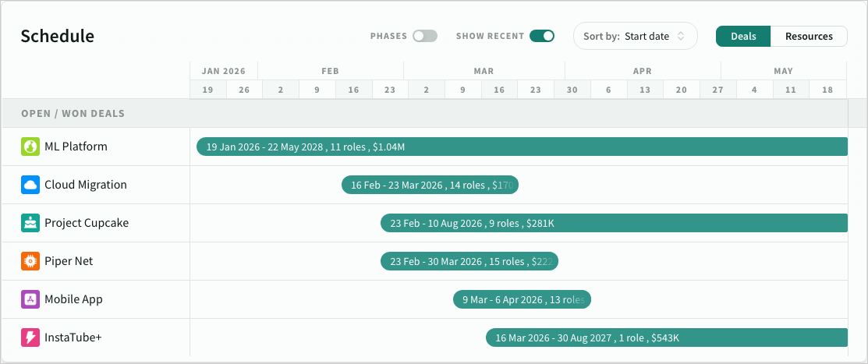The image size is (868, 364).
Task: Disable the Show Recent toggle
Action: tap(541, 36)
